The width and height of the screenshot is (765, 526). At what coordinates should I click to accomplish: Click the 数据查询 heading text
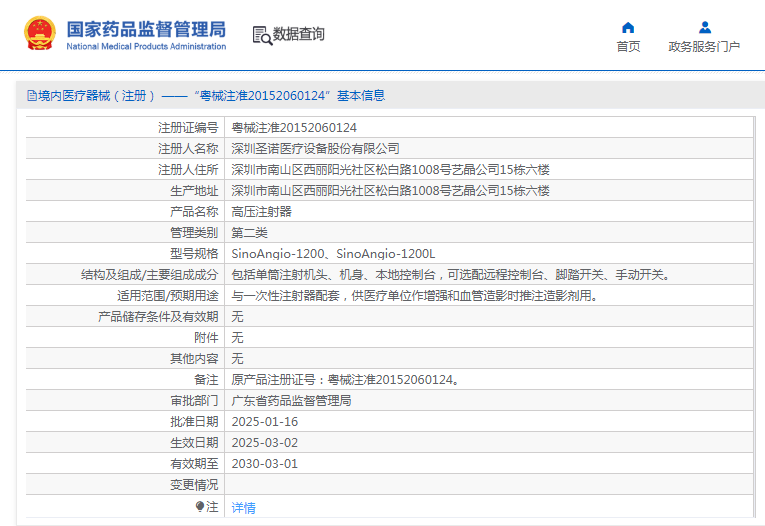tap(299, 34)
